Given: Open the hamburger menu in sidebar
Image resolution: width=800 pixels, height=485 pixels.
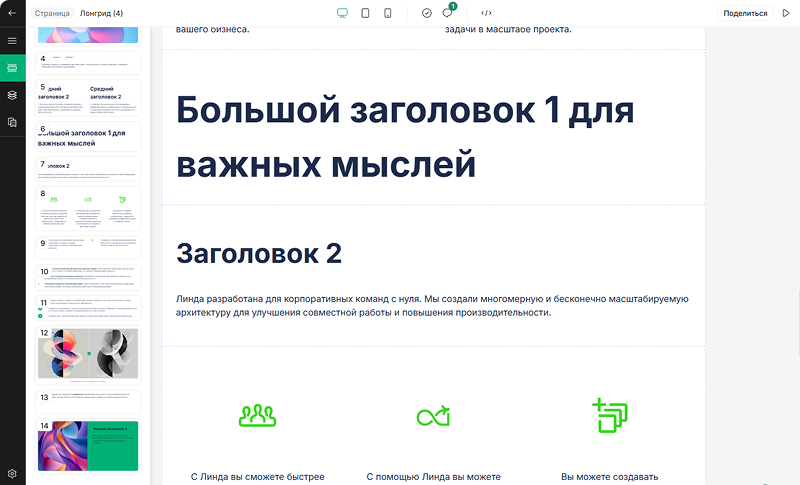Looking at the screenshot, I should [x=12, y=41].
